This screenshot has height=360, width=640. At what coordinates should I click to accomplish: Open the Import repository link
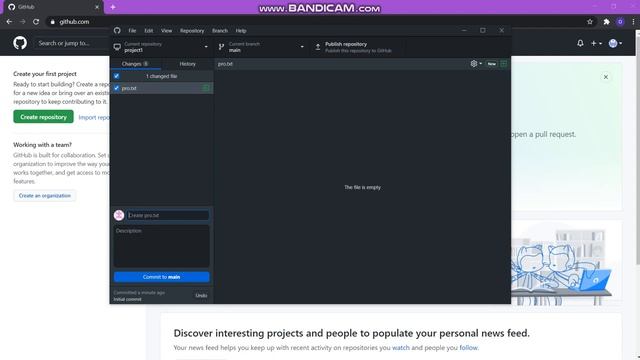[94, 118]
